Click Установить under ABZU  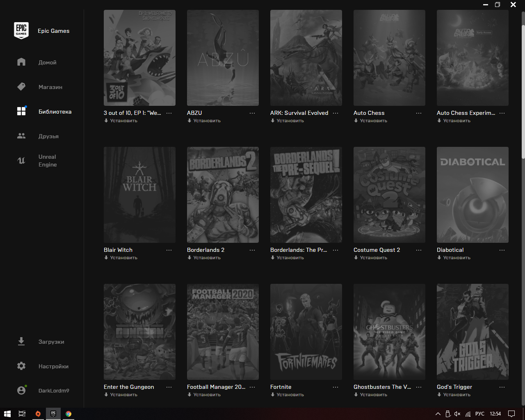tap(204, 121)
